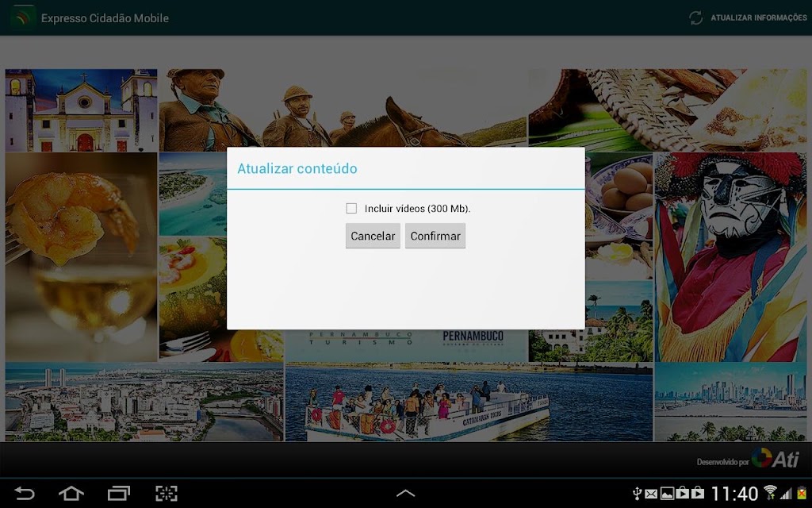Select the aerial city view photo
Image resolution: width=812 pixels, height=508 pixels.
pyautogui.click(x=144, y=402)
